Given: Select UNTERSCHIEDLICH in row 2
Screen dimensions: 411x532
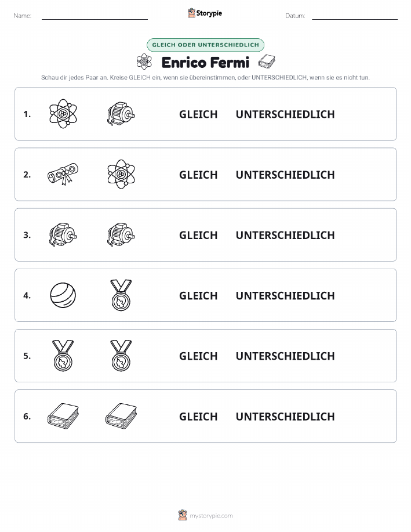Looking at the screenshot, I should tap(285, 175).
